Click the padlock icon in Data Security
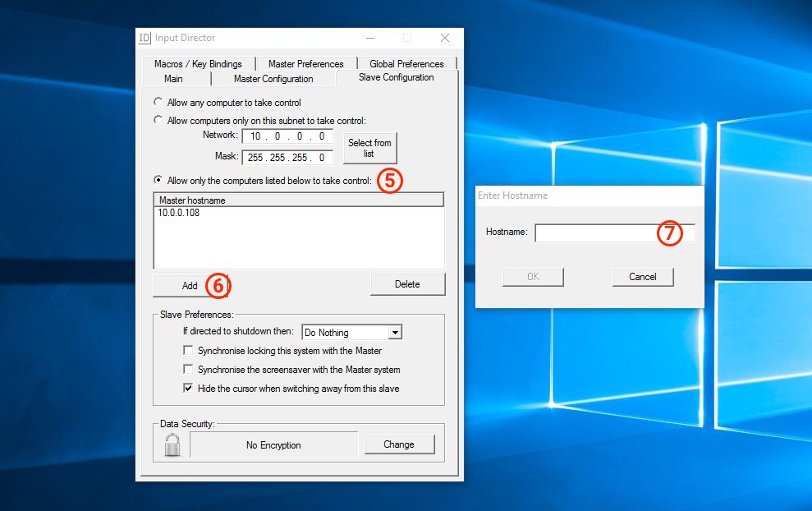Image resolution: width=812 pixels, height=511 pixels. (172, 445)
